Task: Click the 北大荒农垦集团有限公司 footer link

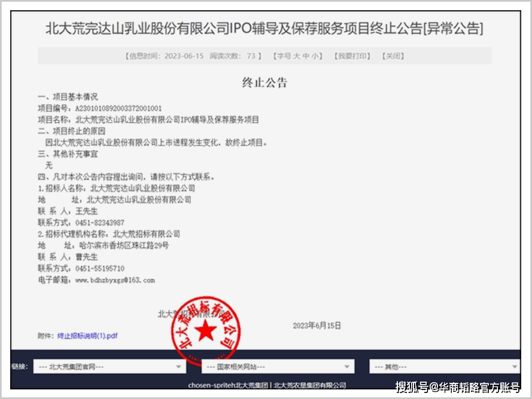Action: coord(309,385)
